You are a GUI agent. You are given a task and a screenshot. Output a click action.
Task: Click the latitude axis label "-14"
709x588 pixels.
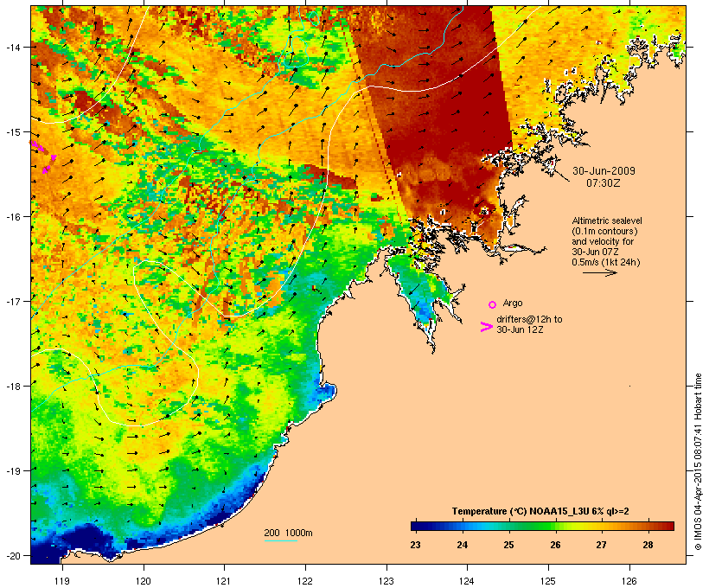13,47
